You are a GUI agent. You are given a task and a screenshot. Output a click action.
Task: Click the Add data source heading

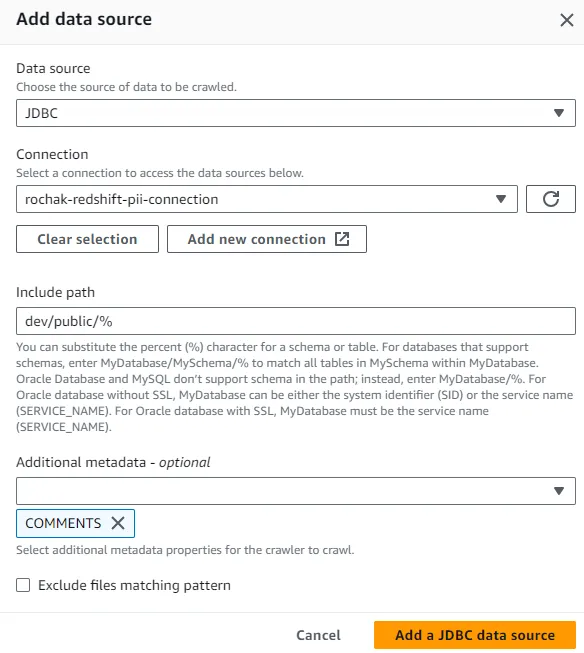[x=84, y=19]
